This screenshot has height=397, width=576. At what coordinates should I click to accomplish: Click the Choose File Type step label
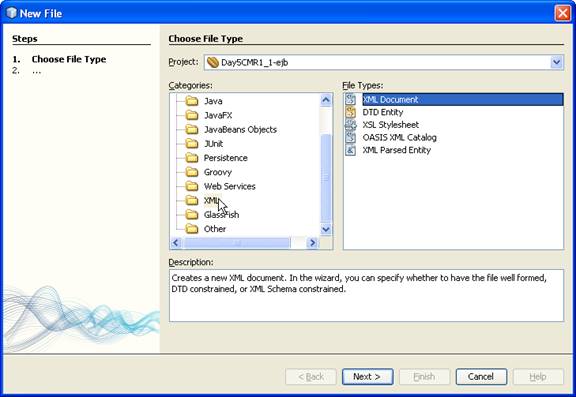69,59
